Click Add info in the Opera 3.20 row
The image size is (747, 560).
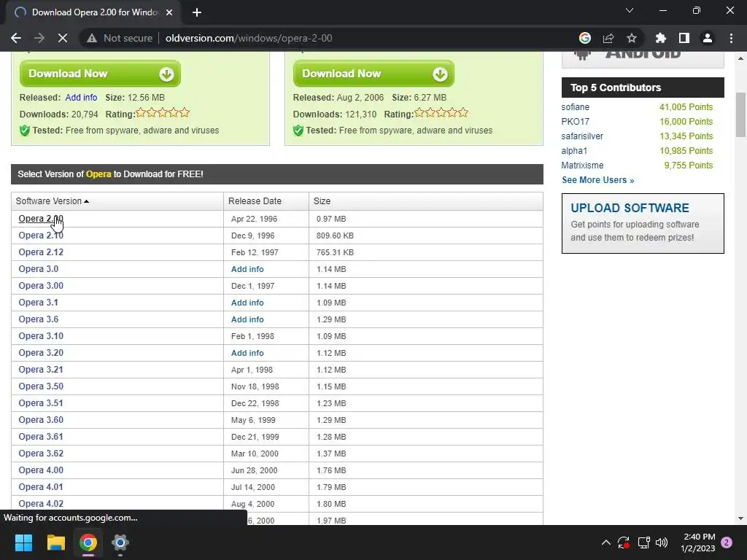247,353
